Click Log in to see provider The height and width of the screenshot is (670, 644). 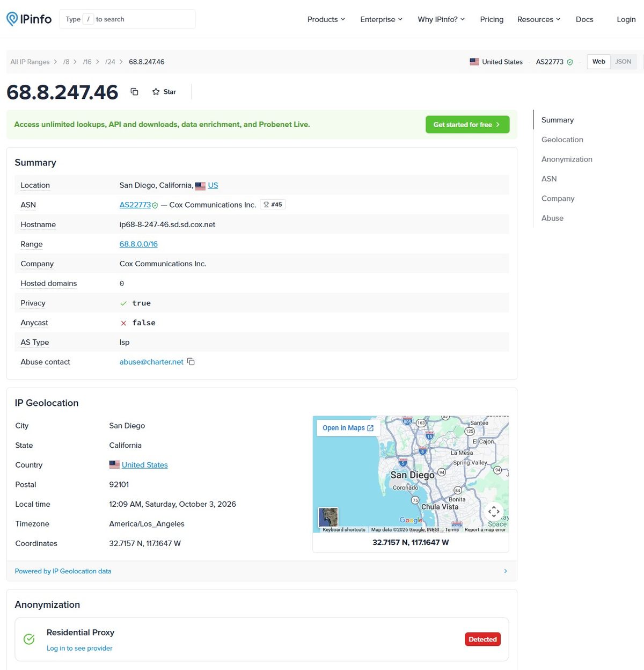pos(79,649)
